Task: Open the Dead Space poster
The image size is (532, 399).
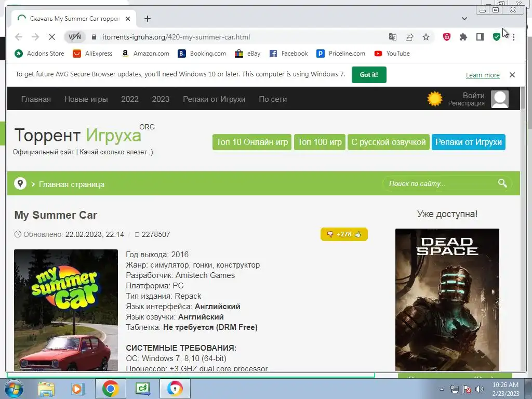Action: [447, 300]
